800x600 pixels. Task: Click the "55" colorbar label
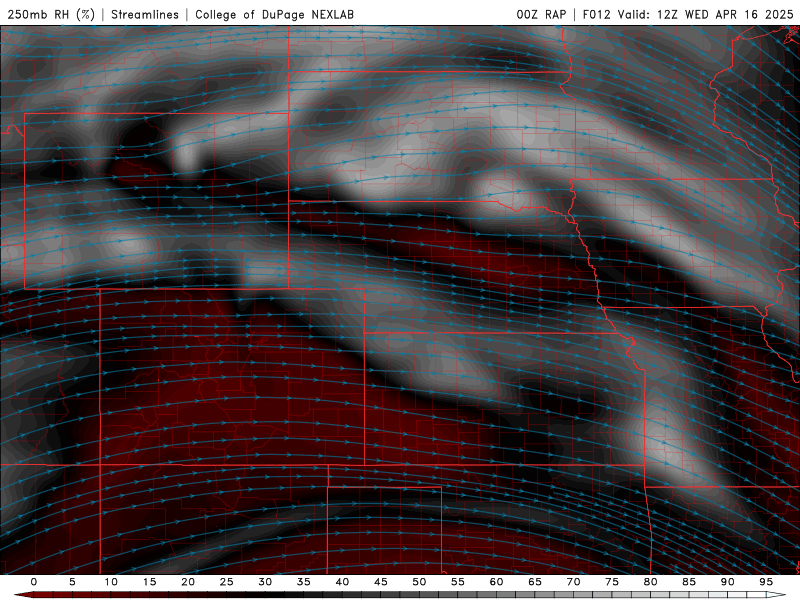[x=457, y=582]
